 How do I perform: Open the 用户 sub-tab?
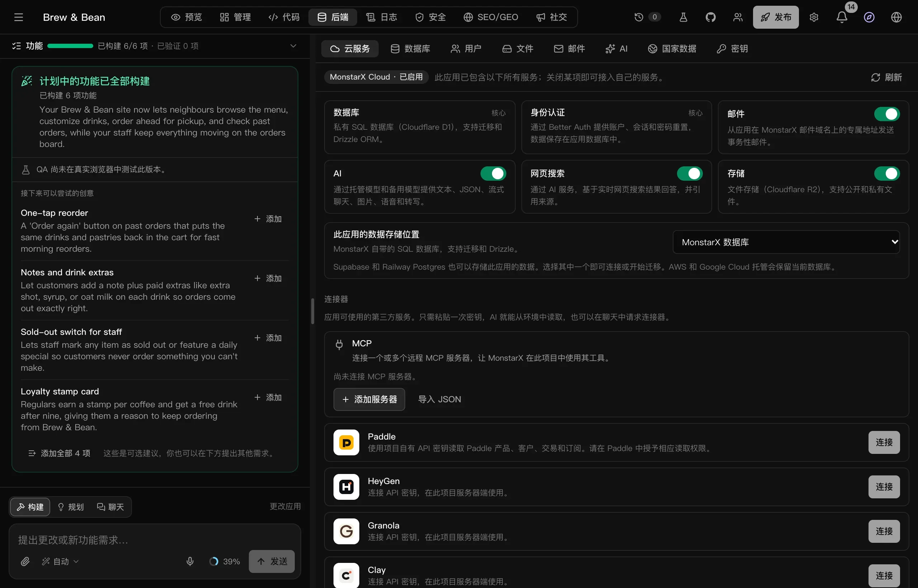click(466, 48)
